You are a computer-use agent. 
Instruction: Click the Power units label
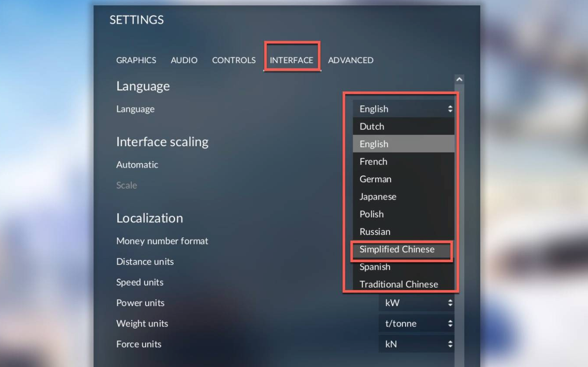pos(140,302)
